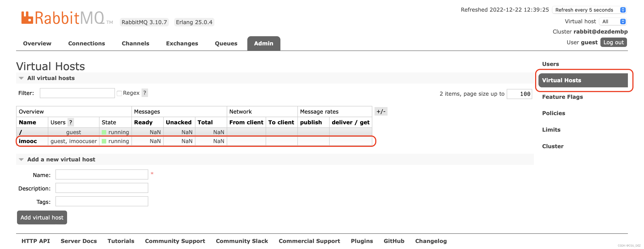
Task: Click the Regex help question mark
Action: click(x=144, y=93)
